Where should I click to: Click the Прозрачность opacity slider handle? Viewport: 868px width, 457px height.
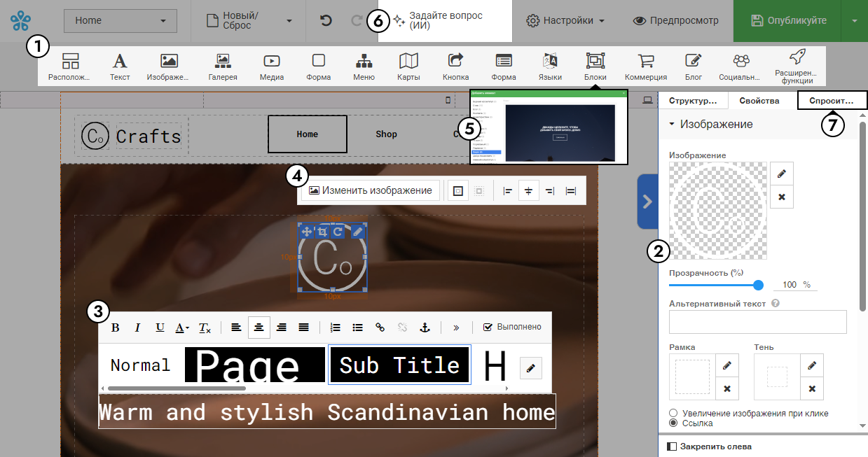(758, 285)
